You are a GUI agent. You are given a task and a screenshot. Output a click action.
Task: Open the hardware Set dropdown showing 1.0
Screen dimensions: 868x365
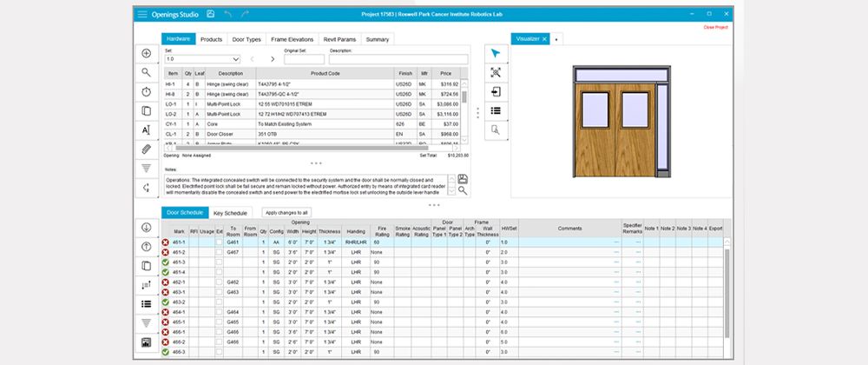tap(202, 59)
